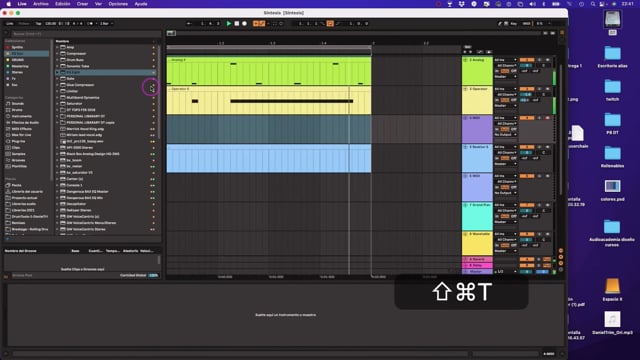Select the Samples category in the browser

click(18, 154)
